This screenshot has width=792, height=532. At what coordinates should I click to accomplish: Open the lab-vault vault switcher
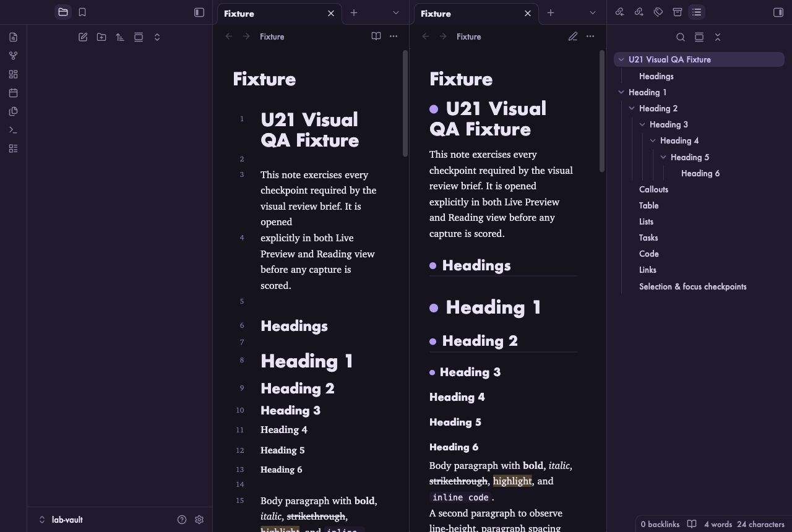pyautogui.click(x=61, y=520)
